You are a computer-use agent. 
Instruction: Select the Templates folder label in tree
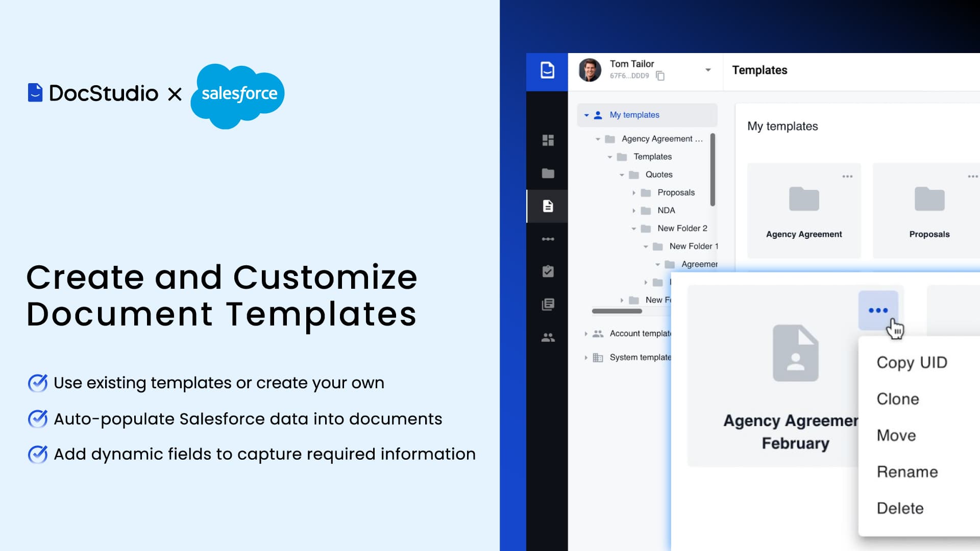point(652,157)
